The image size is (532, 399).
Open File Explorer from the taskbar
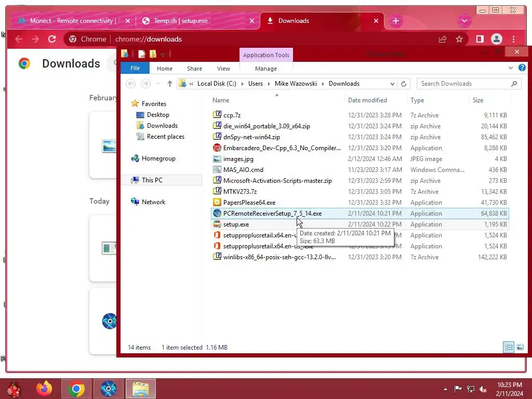pos(141,389)
